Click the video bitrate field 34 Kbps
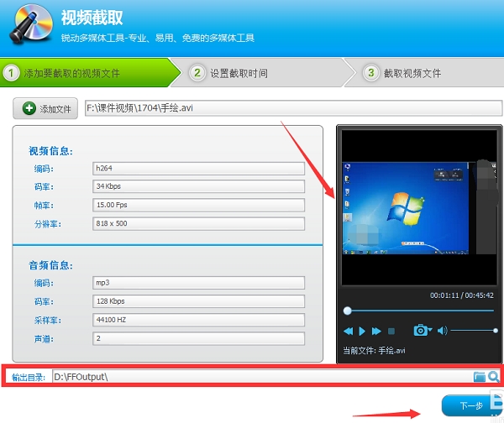Viewport: 504px width, 423px height. pos(198,186)
